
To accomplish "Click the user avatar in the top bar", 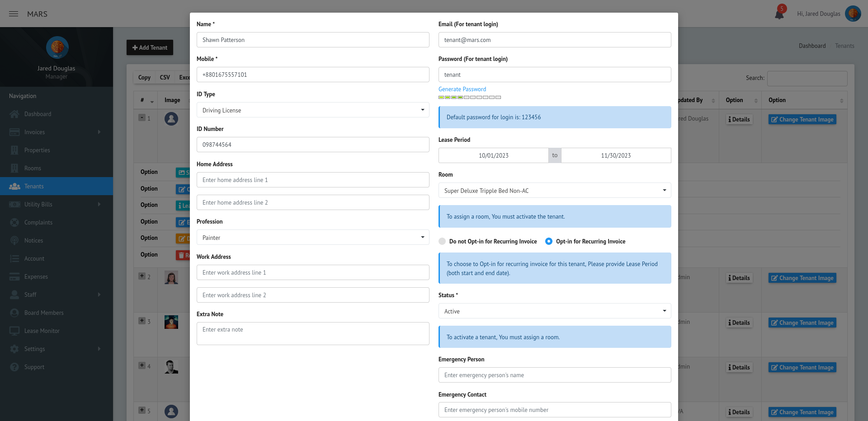I will coord(853,14).
